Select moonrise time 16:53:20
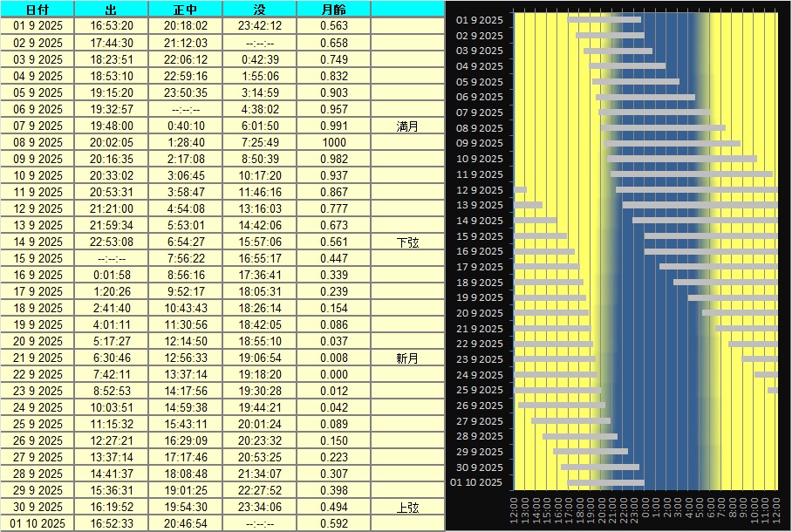This screenshot has height=532, width=792. (111, 26)
